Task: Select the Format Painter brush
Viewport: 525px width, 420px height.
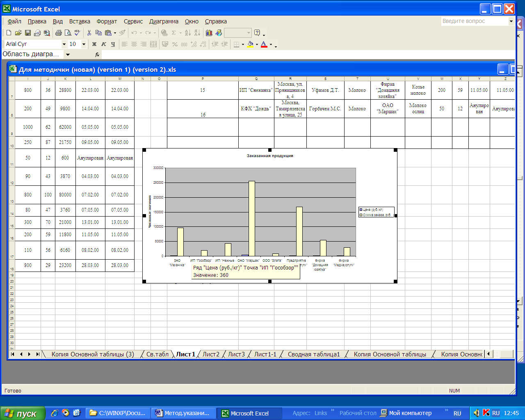Action: tap(122, 33)
